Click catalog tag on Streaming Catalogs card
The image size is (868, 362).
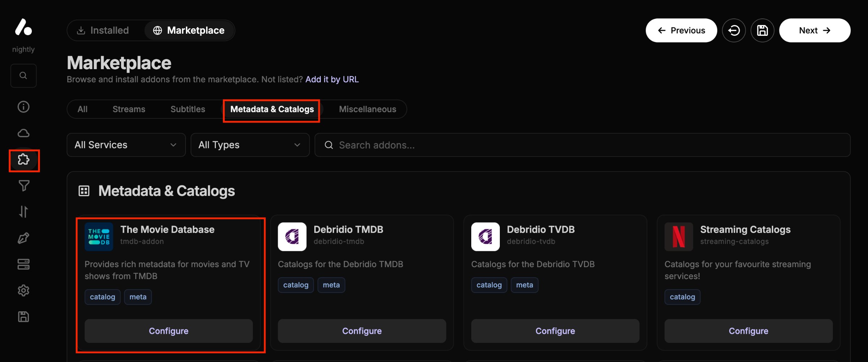[682, 297]
